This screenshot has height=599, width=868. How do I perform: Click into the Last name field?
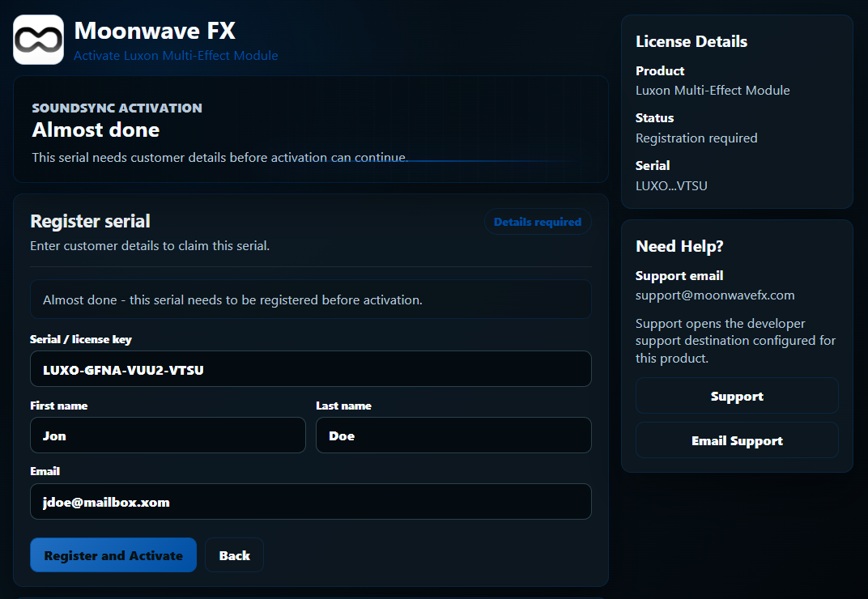click(x=453, y=435)
